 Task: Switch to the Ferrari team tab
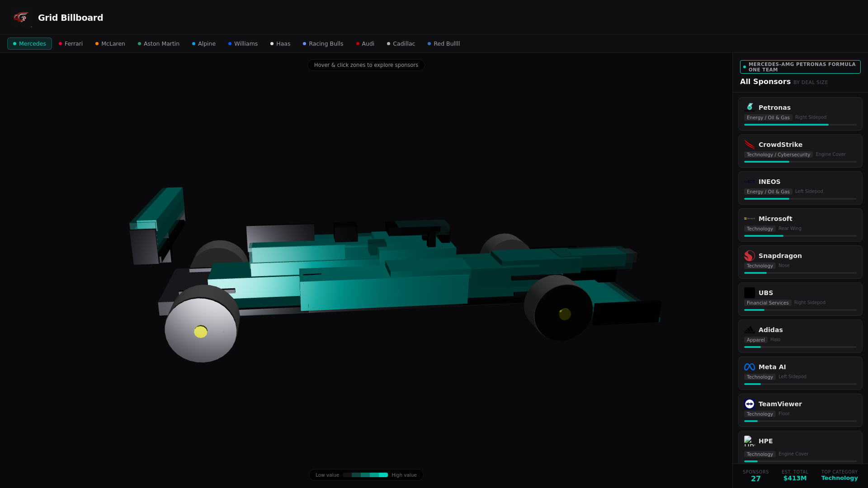(71, 44)
